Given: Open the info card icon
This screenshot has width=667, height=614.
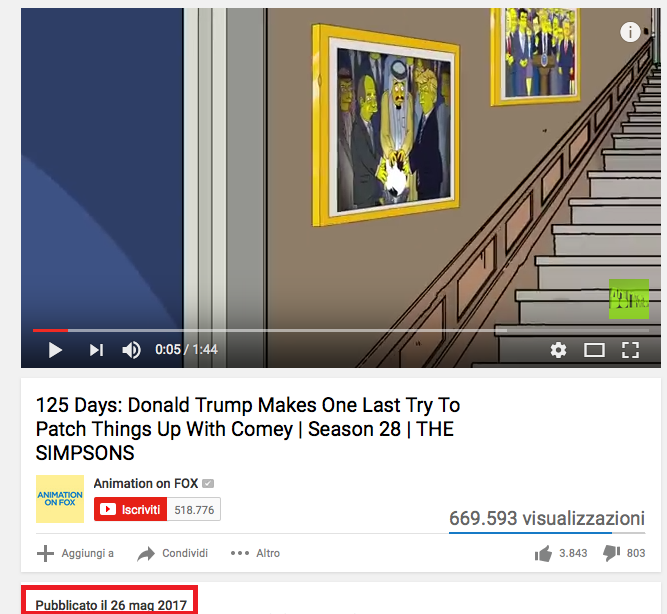Looking at the screenshot, I should coord(630,32).
